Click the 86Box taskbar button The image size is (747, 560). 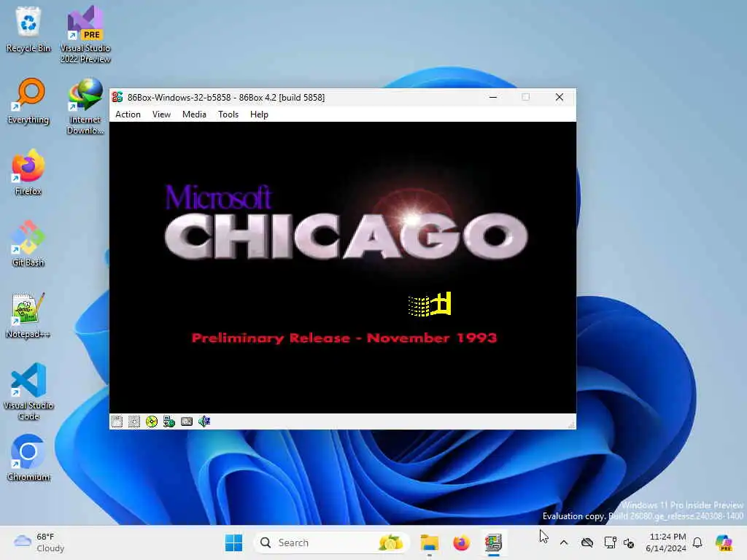pos(494,542)
